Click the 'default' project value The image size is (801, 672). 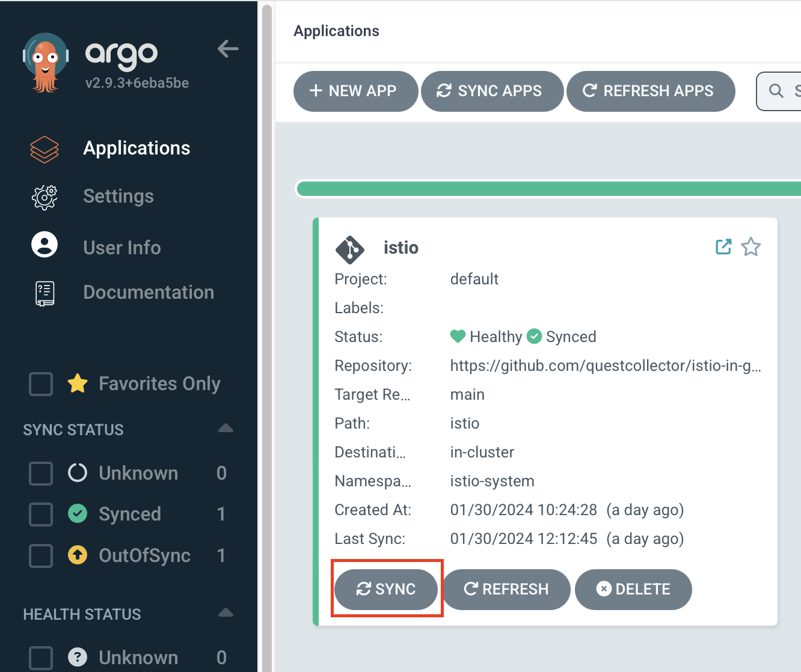coord(474,279)
